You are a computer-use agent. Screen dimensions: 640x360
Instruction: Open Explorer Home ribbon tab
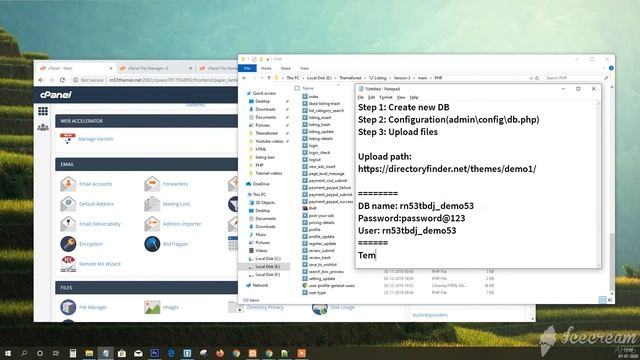coord(266,68)
